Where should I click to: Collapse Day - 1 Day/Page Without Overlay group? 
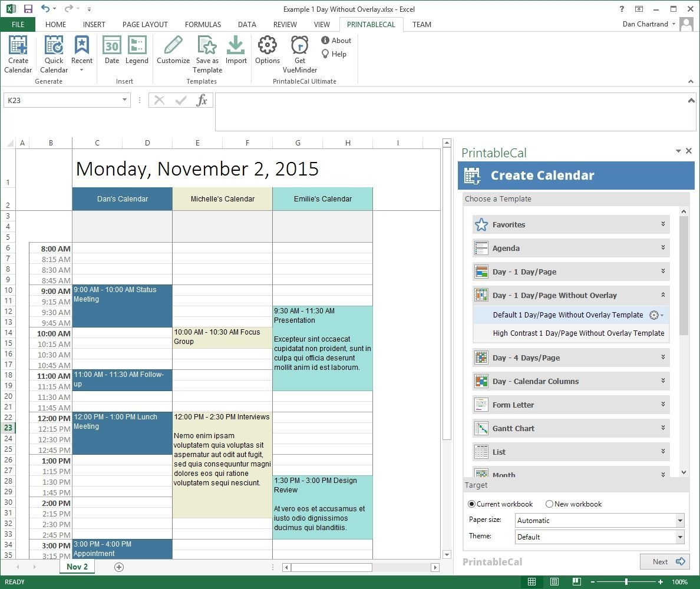coord(571,295)
